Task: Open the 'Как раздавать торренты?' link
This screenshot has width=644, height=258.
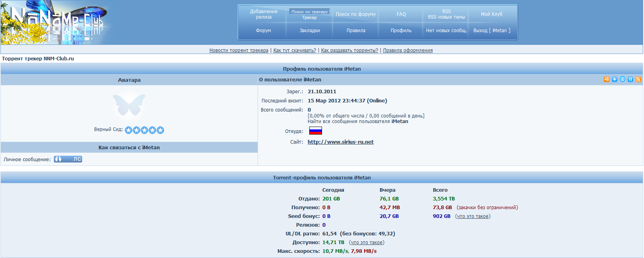Action: (349, 50)
